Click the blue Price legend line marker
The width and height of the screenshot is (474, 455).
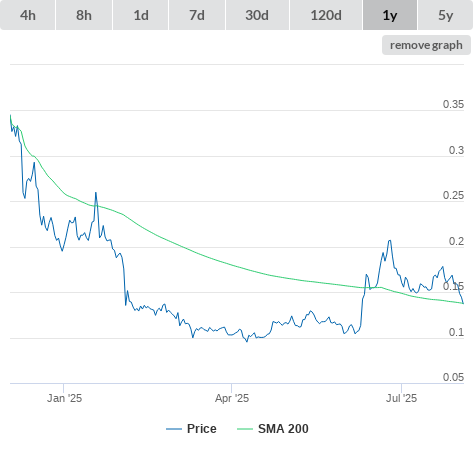[174, 429]
